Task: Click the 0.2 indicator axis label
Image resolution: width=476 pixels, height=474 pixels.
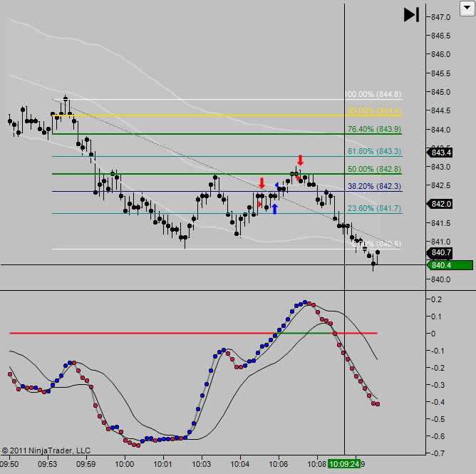Action: pos(436,299)
